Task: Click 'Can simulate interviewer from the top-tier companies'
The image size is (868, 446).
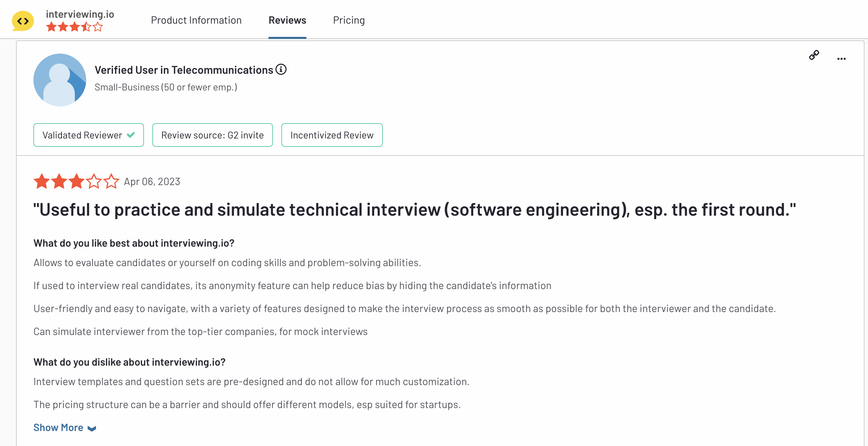Action: tap(200, 332)
